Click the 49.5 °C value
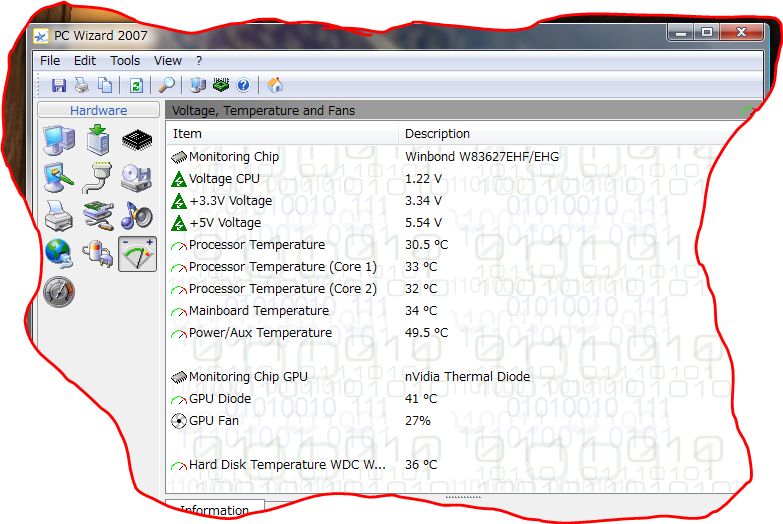The height and width of the screenshot is (524, 783). [x=426, y=332]
